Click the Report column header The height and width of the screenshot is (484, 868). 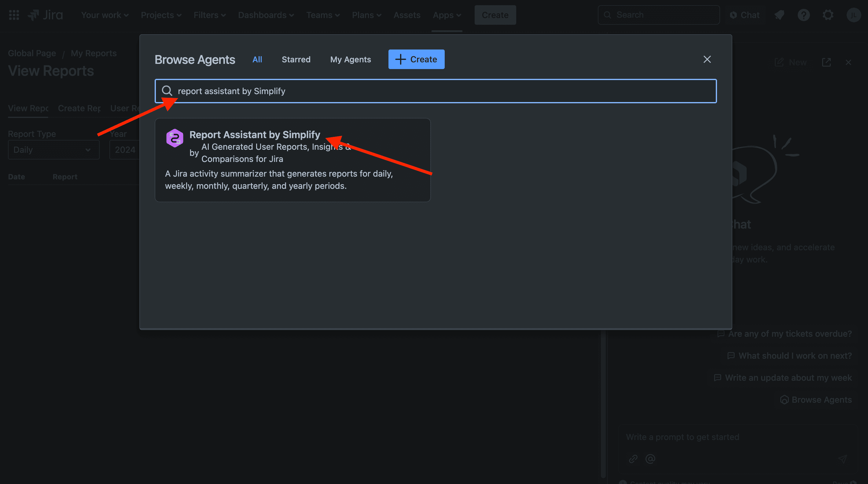65,177
